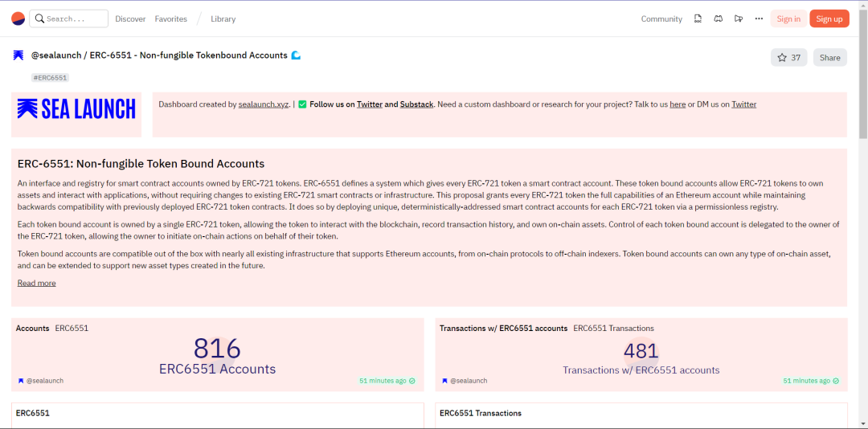Click the Sign up button
Image resolution: width=868 pixels, height=429 pixels.
[x=829, y=18]
